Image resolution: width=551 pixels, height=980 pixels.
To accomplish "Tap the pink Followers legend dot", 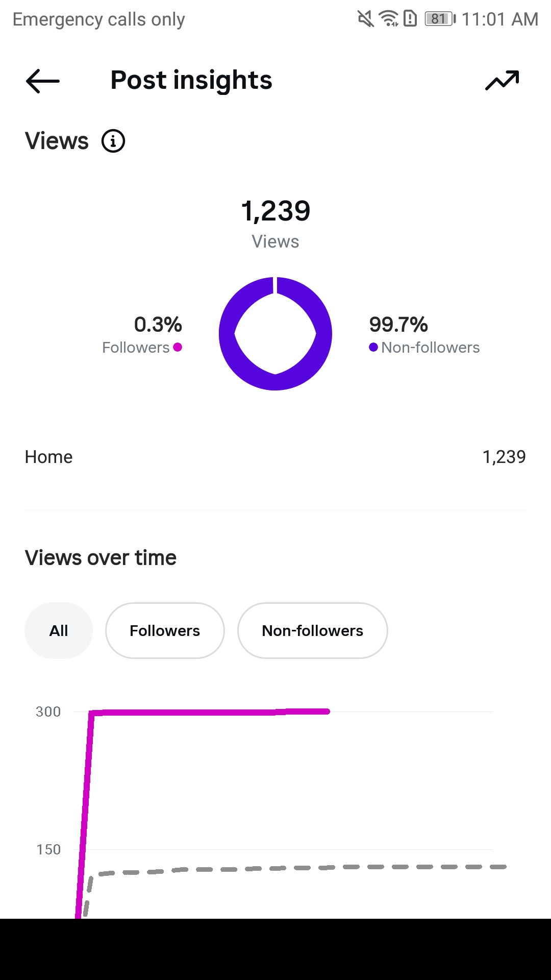I will pos(178,348).
